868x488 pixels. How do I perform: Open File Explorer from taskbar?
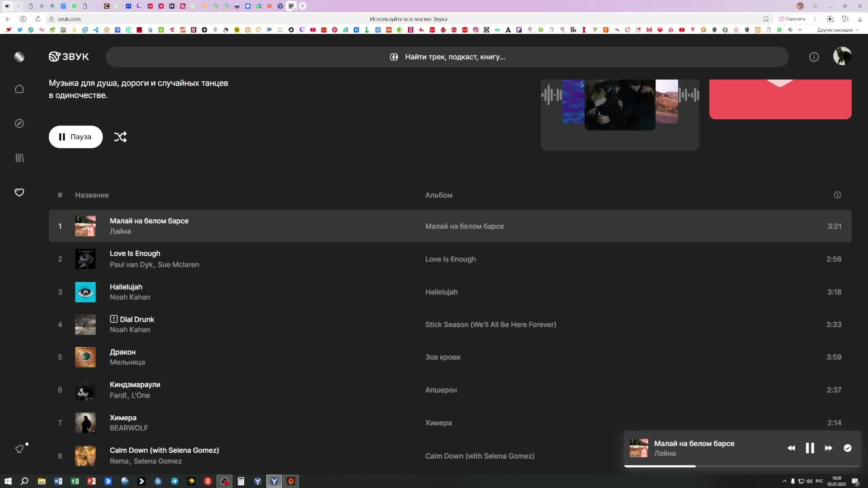click(x=42, y=481)
